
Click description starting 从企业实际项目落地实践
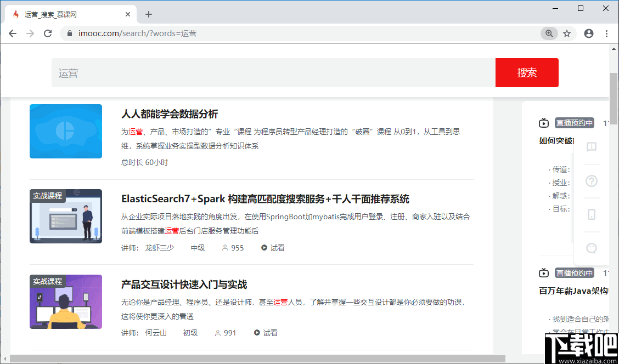[295, 224]
